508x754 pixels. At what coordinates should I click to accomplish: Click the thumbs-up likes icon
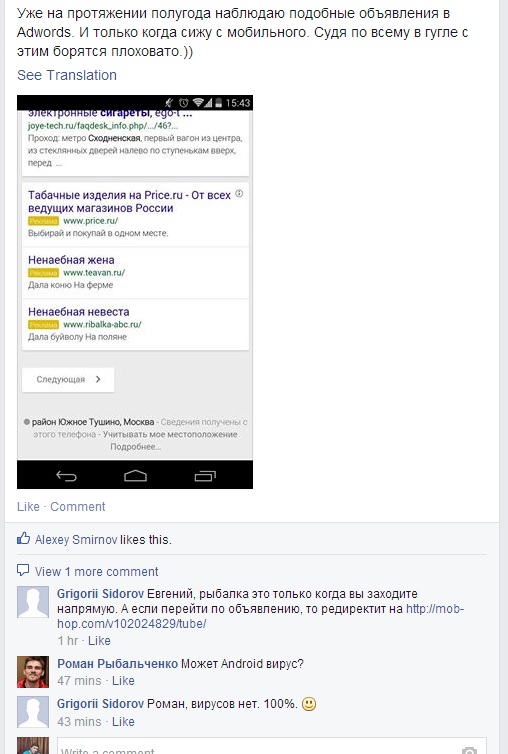23,539
